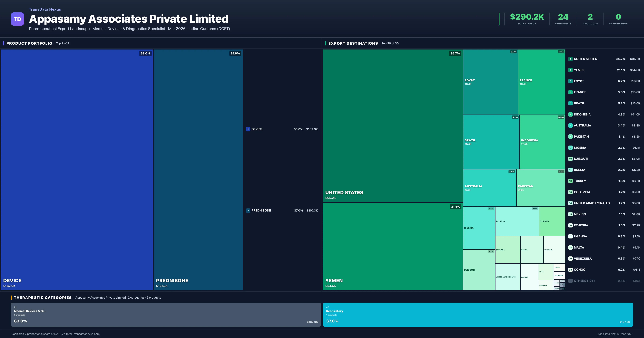Switch to the EXPORT DESTINATIONS section header

click(x=353, y=43)
